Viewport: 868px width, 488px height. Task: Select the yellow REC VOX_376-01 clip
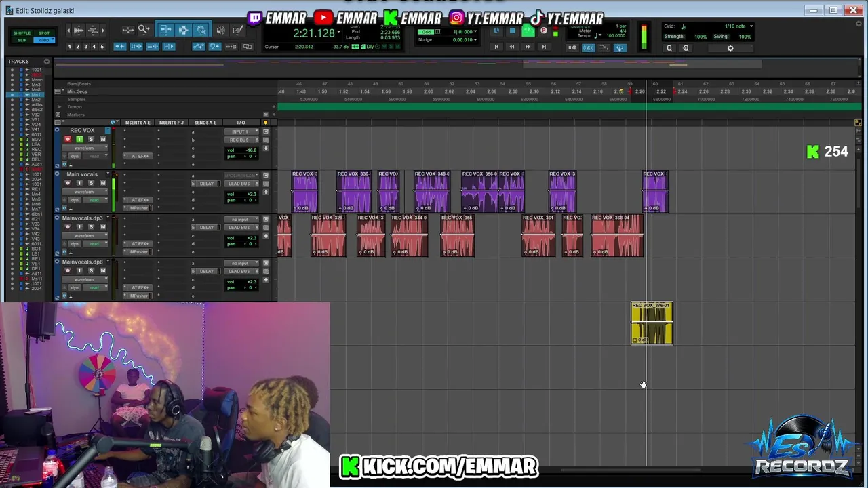652,323
